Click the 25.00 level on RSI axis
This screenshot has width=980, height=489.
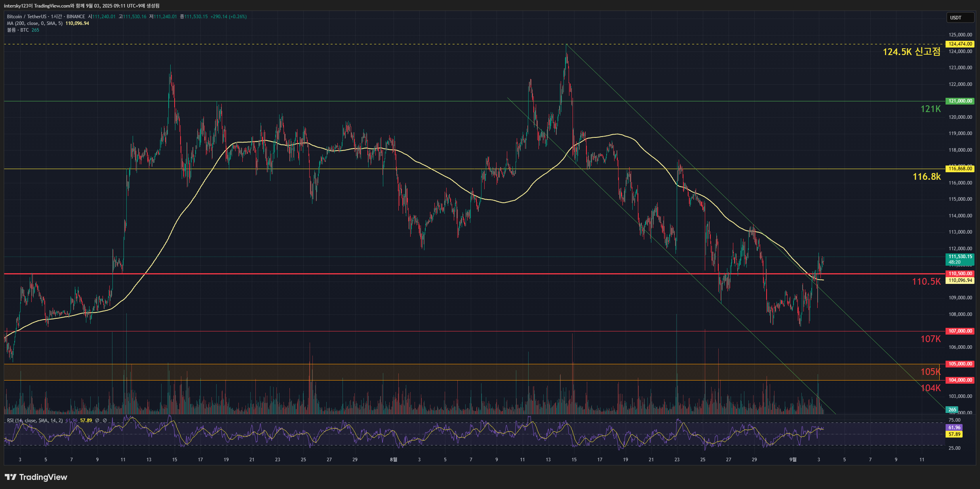tap(955, 448)
